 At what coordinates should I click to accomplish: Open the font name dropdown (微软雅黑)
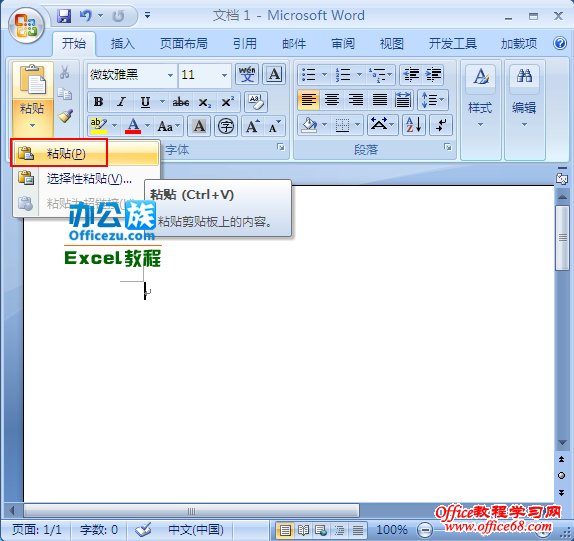[x=170, y=75]
